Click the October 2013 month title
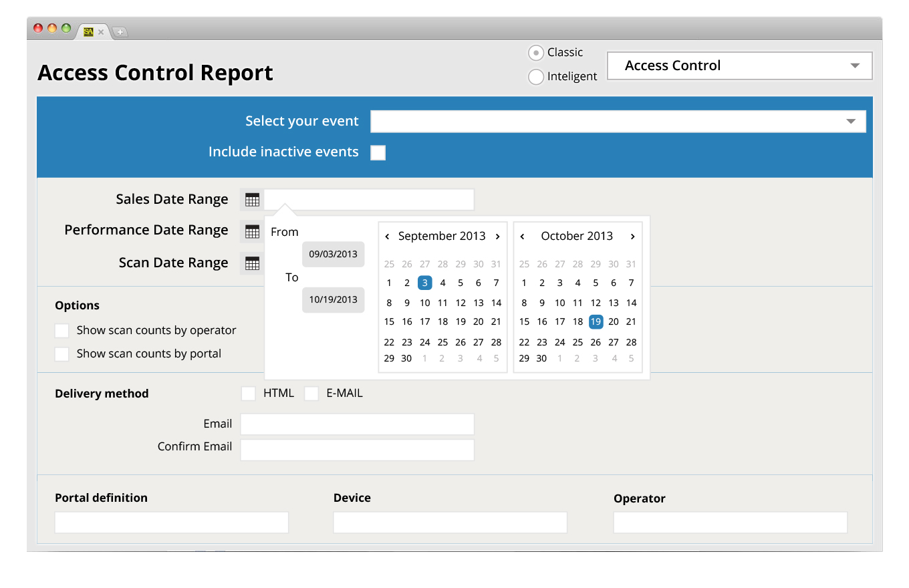The width and height of the screenshot is (909, 588). 577,236
